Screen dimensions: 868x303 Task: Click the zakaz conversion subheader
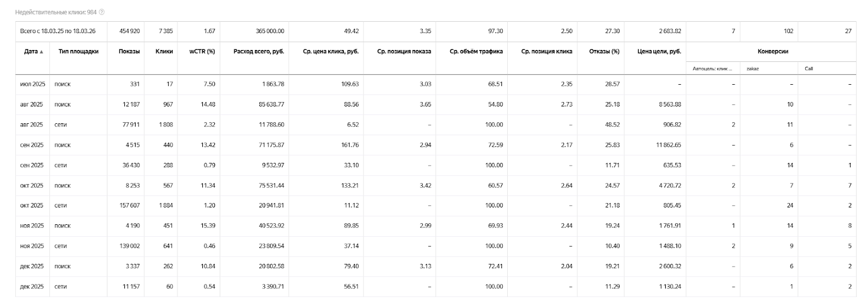(752, 69)
